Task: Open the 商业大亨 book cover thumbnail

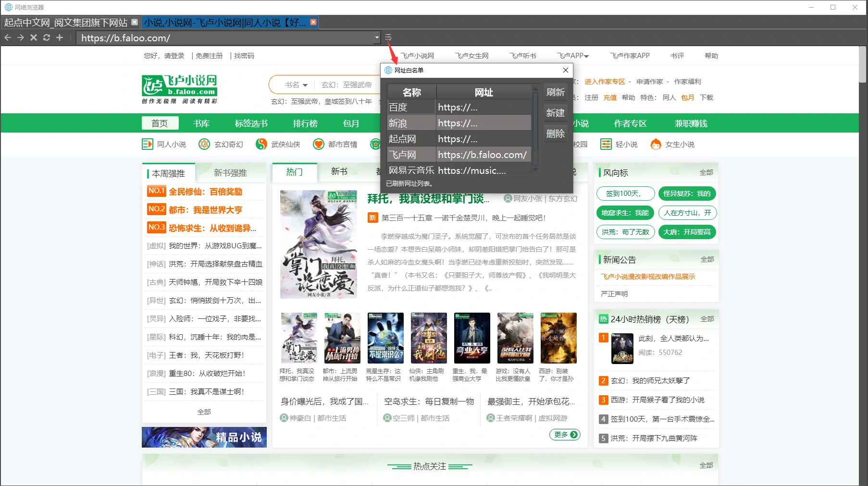Action: 472,338
